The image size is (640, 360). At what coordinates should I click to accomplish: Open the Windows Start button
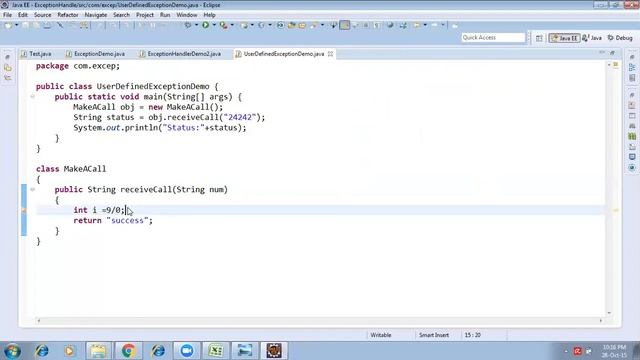(x=12, y=351)
